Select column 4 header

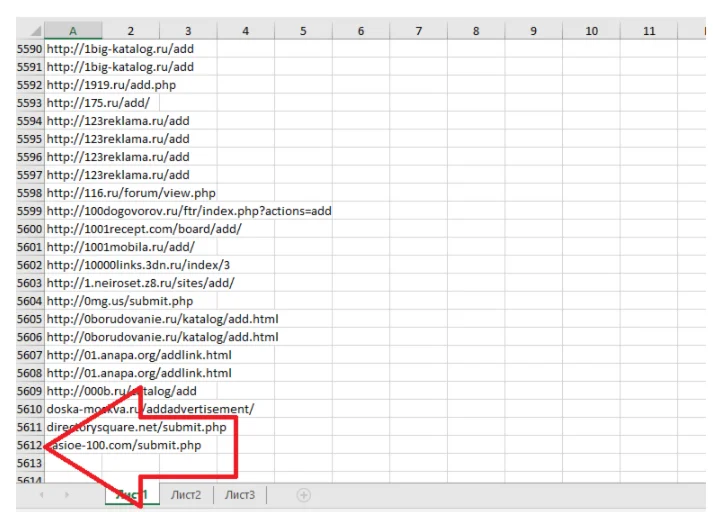click(x=246, y=31)
